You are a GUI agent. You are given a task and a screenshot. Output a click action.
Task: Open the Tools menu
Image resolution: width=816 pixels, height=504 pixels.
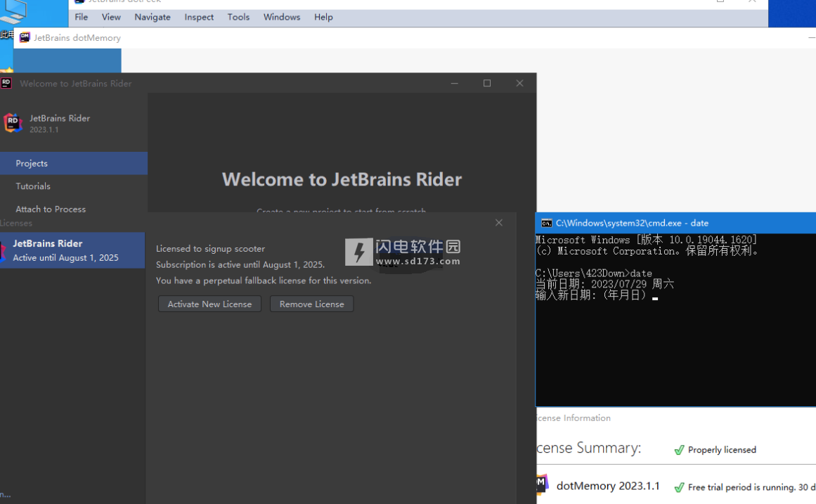(238, 17)
